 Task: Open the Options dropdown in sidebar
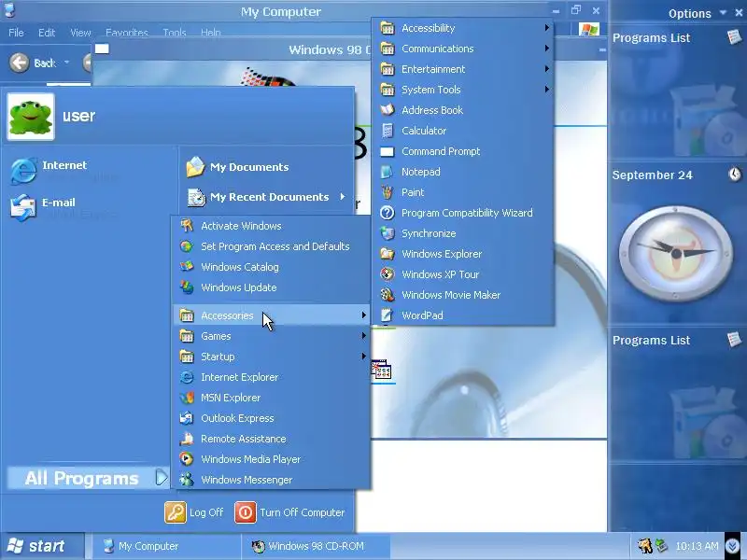click(x=723, y=13)
